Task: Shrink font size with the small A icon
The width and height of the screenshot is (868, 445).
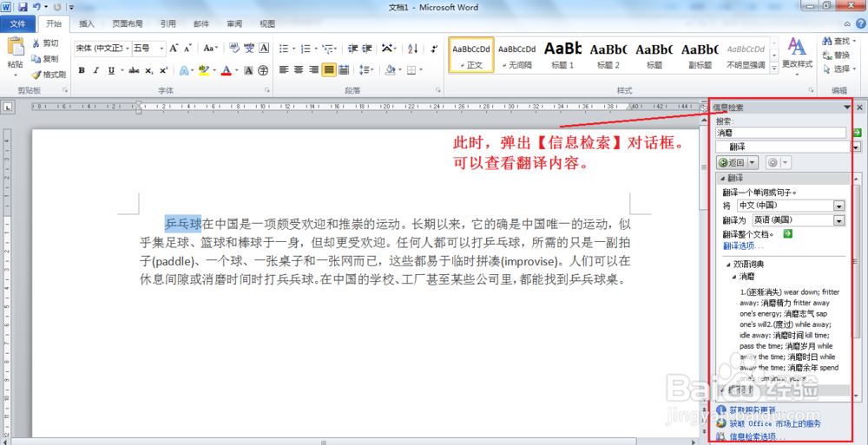Action: [x=187, y=49]
